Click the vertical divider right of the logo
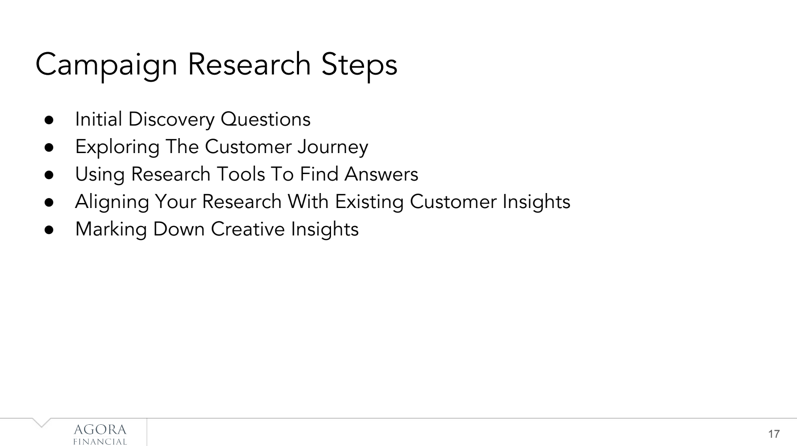Image resolution: width=797 pixels, height=446 pixels. coord(147,432)
